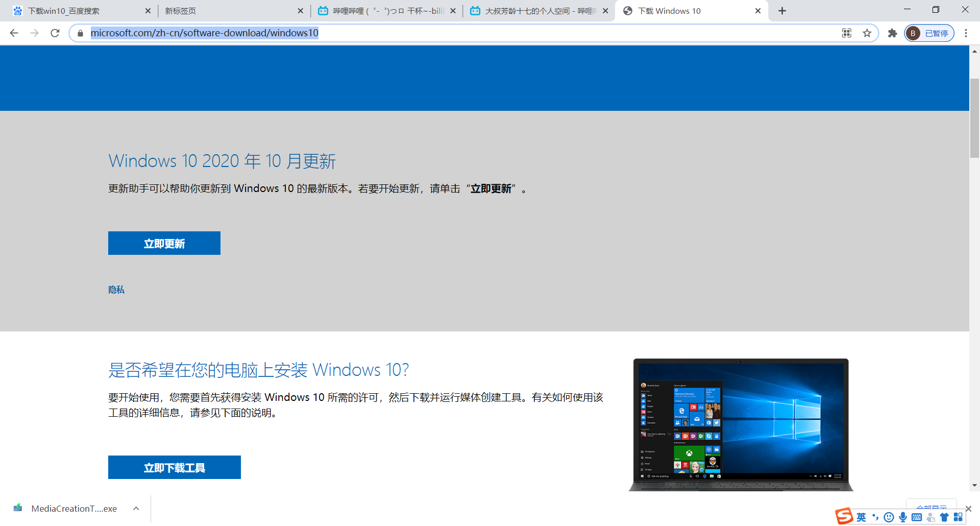Open the Chrome three-dot menu

click(x=966, y=33)
